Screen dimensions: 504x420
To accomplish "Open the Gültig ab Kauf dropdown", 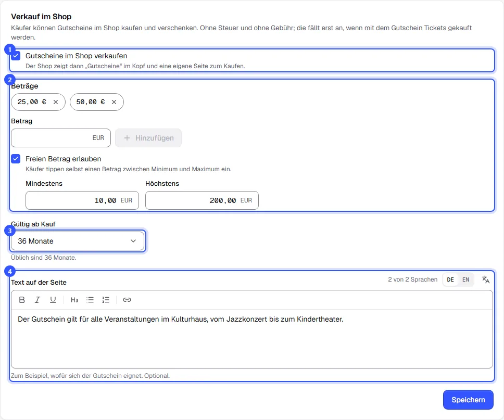I will point(78,241).
